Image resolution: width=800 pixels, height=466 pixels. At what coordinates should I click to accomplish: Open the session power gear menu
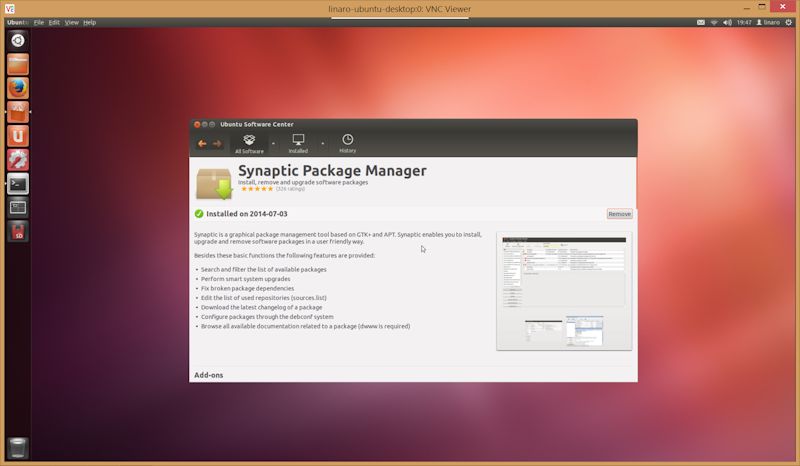(x=789, y=22)
